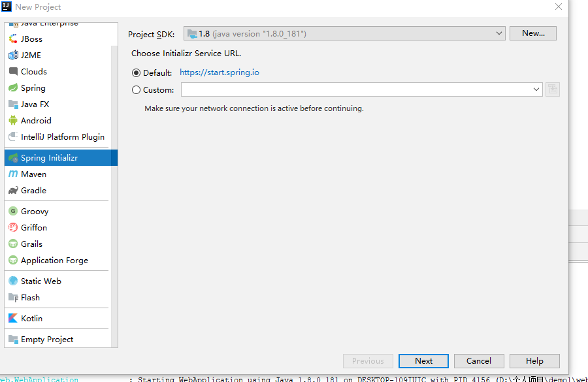Open the https://start.spring.io link
Screen dimensions: 588x382
tap(220, 72)
